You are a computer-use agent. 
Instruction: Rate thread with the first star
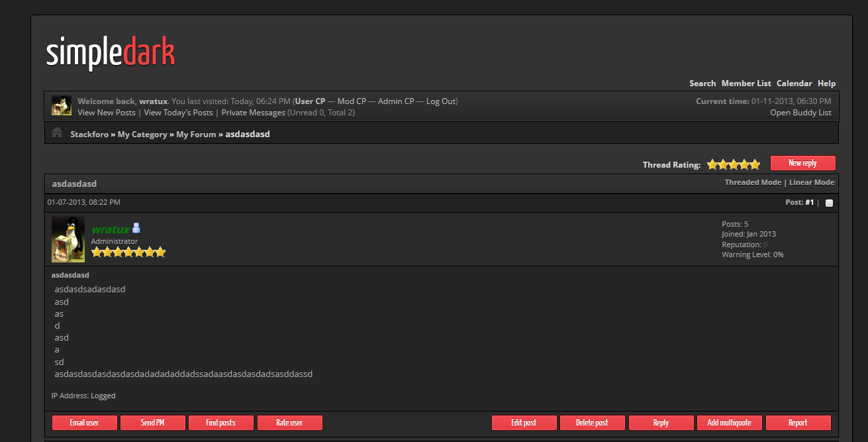(x=712, y=164)
